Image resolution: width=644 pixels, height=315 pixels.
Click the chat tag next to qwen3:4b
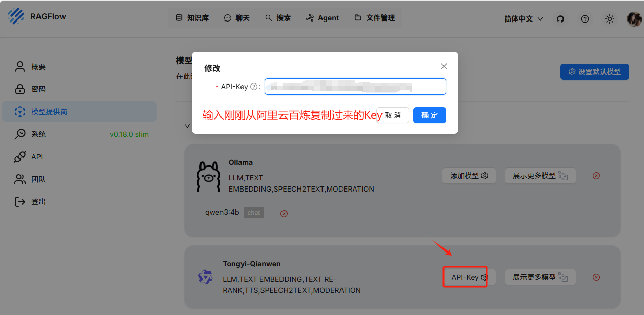(254, 213)
